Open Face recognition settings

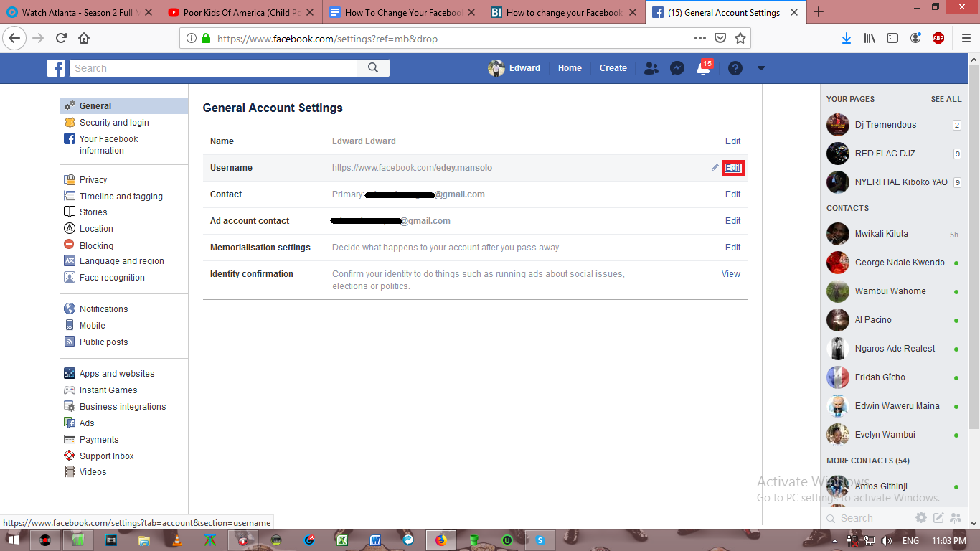tap(112, 278)
